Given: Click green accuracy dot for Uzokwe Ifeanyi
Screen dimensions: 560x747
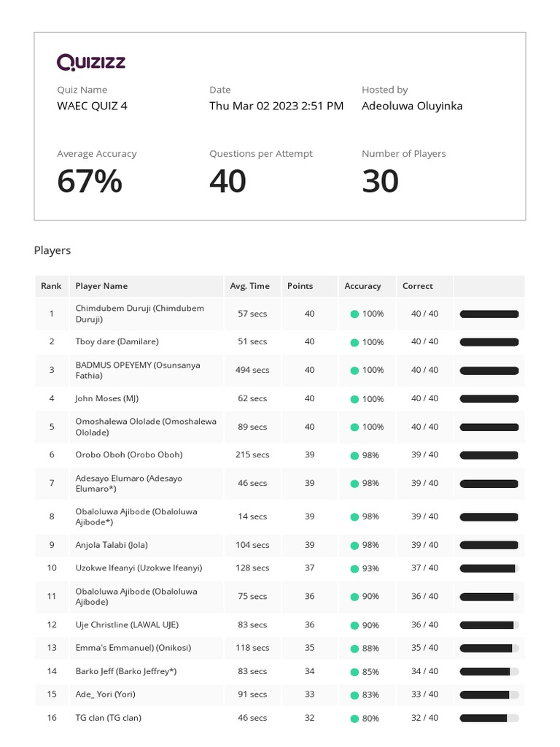Looking at the screenshot, I should pos(354,568).
